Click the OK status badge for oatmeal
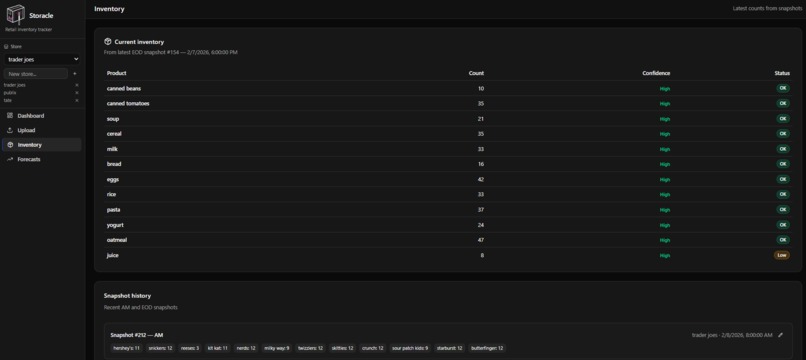This screenshot has width=806, height=360. tap(783, 240)
